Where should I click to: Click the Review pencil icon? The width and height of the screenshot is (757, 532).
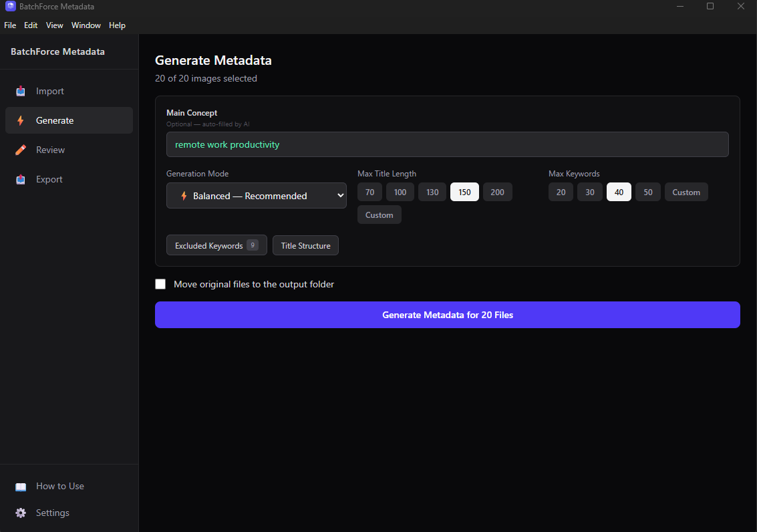click(x=21, y=150)
